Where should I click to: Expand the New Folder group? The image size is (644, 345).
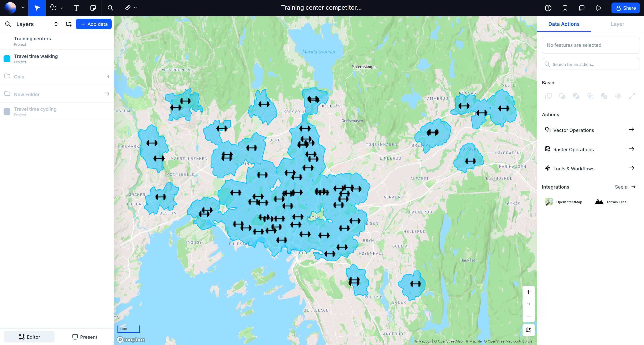point(7,94)
